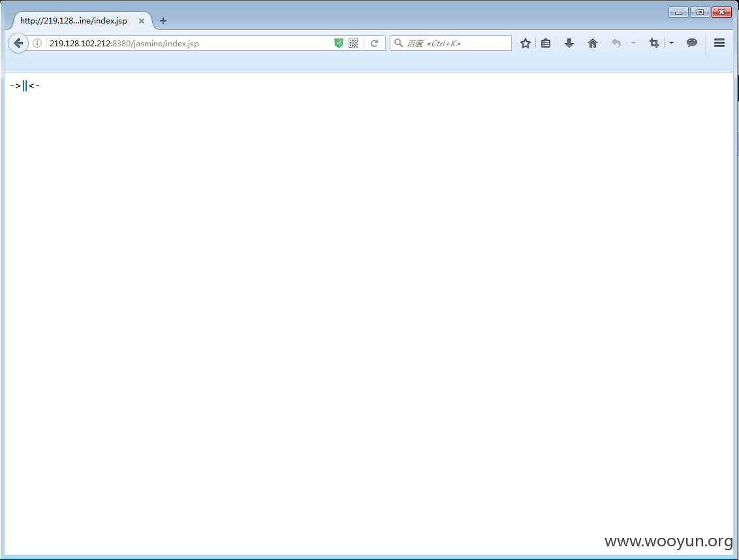Screen dimensions: 739x560
Task: Click the page text ->||<-
Action: click(x=25, y=86)
